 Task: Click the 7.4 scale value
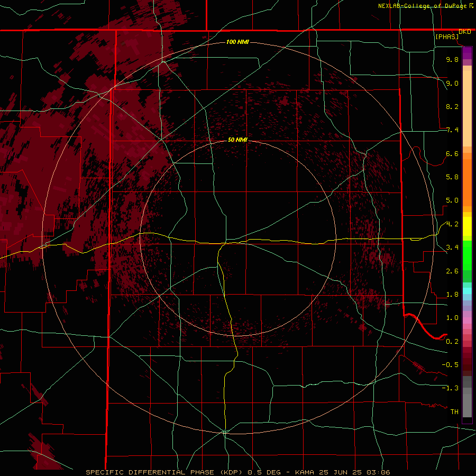pyautogui.click(x=452, y=130)
